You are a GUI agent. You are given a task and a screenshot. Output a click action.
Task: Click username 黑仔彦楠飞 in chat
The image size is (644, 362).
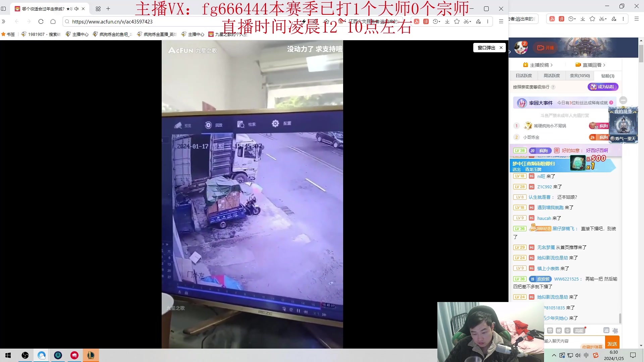(563, 229)
